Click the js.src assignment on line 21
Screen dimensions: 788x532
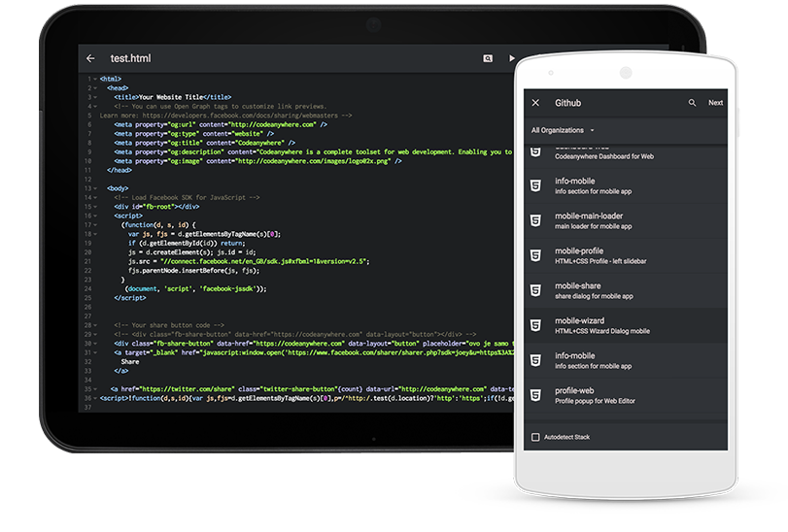(249, 261)
